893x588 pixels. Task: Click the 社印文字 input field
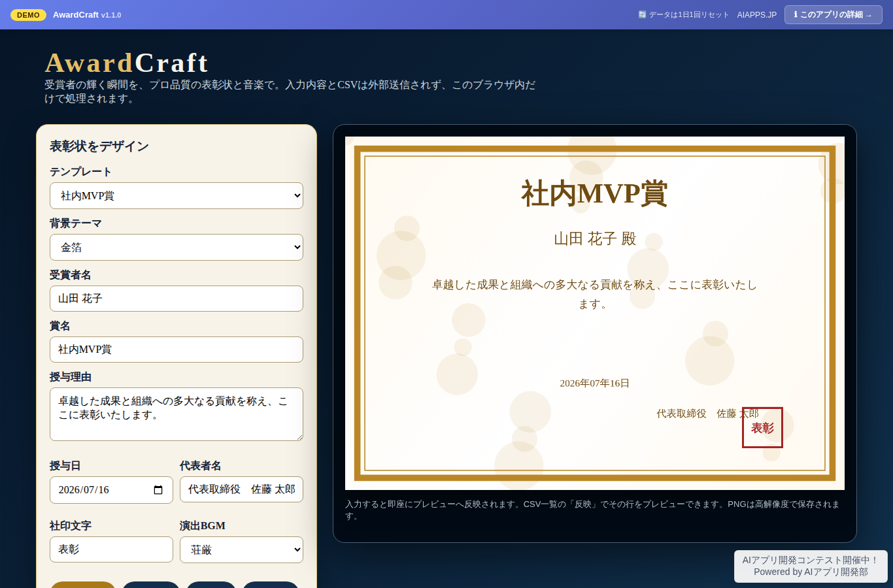point(111,549)
